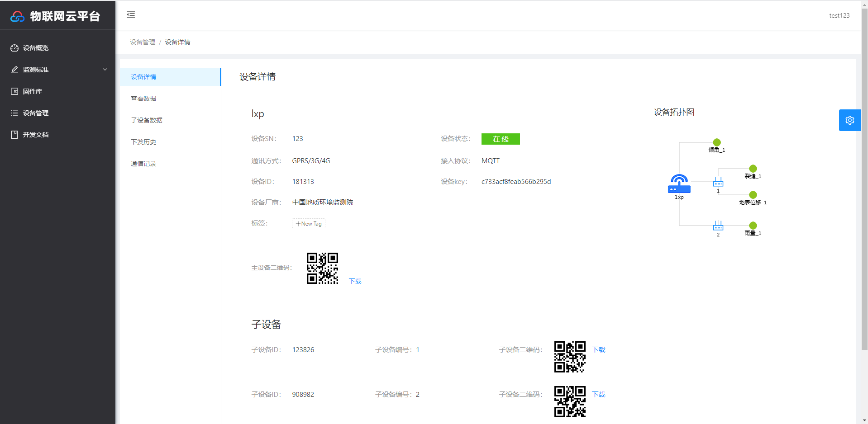Select sub-device node 2 icon in topology
This screenshot has width=868, height=424.
[x=718, y=225]
